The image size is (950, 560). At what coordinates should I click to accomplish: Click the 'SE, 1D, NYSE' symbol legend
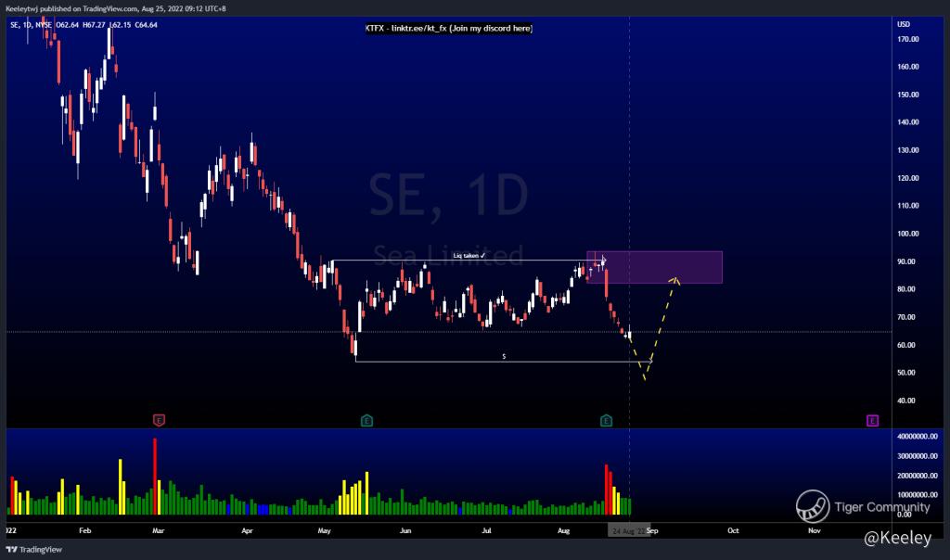(x=31, y=25)
